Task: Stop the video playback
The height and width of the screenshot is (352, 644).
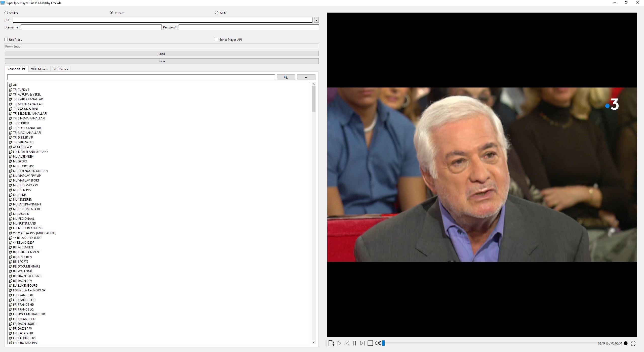Action: [370, 343]
